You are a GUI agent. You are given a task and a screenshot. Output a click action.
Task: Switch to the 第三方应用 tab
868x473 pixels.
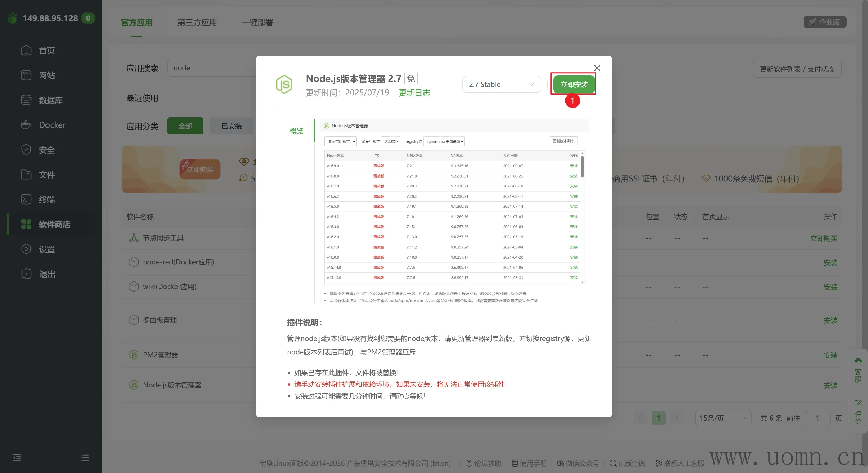197,23
